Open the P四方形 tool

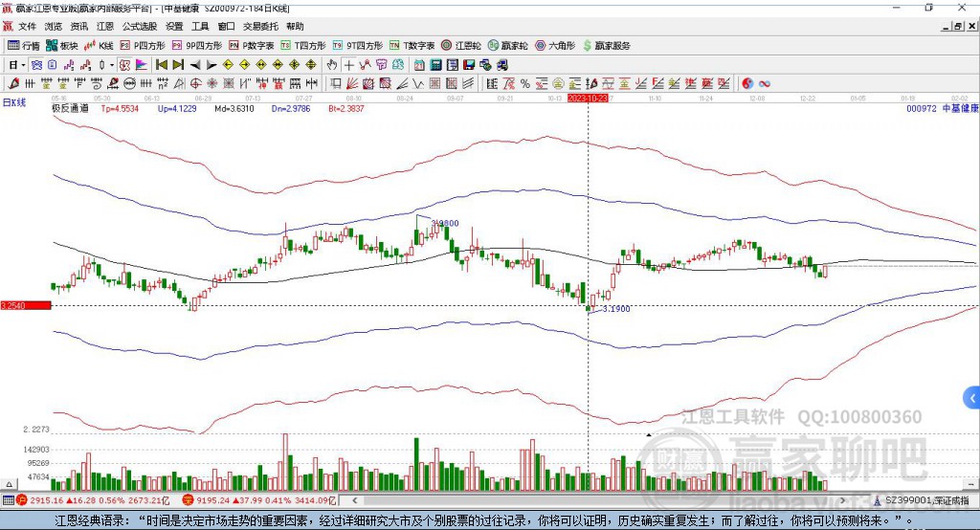(143, 46)
